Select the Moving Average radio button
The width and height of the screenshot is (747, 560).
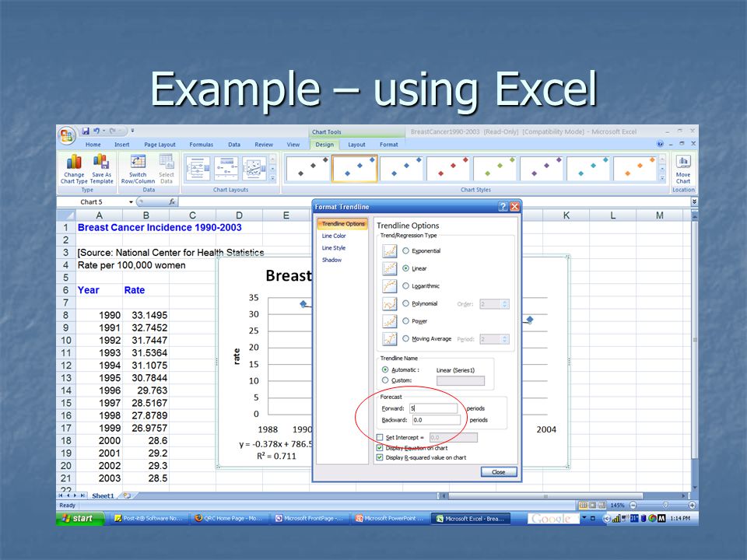tap(406, 338)
